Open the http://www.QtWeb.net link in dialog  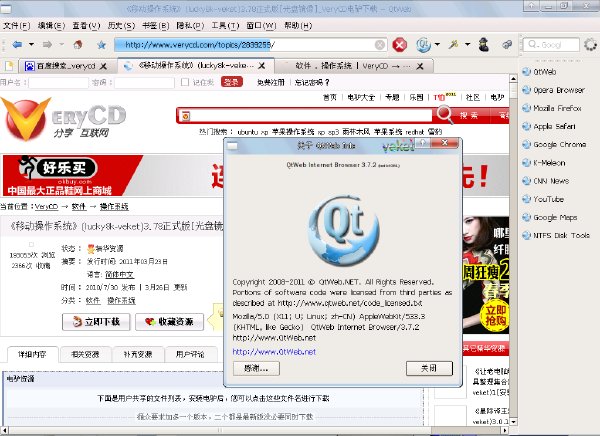click(x=274, y=352)
